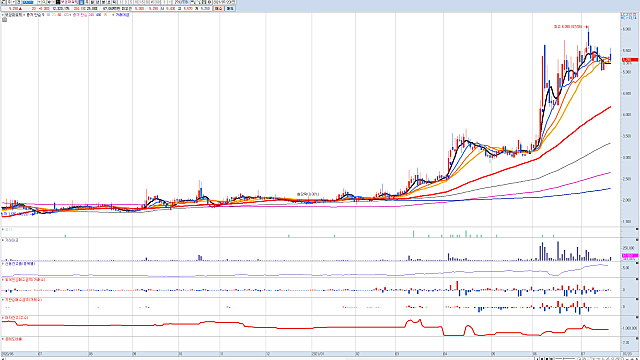
Task: Click the red Buy (매수) button
Action: (218, 8)
